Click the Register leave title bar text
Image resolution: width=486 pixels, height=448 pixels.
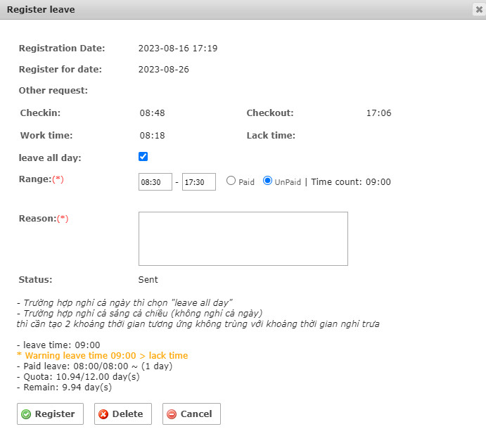[x=41, y=10]
